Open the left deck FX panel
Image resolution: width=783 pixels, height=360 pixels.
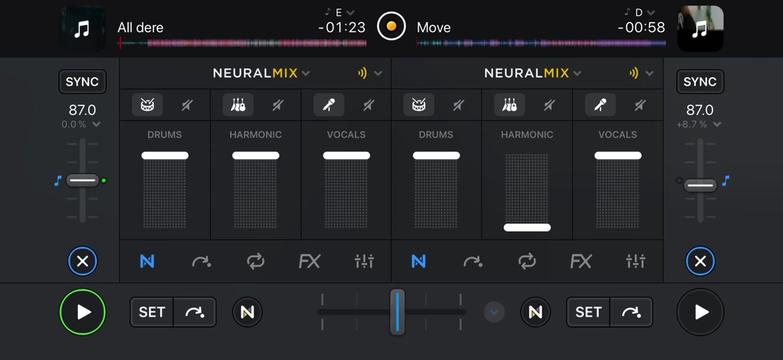(310, 261)
